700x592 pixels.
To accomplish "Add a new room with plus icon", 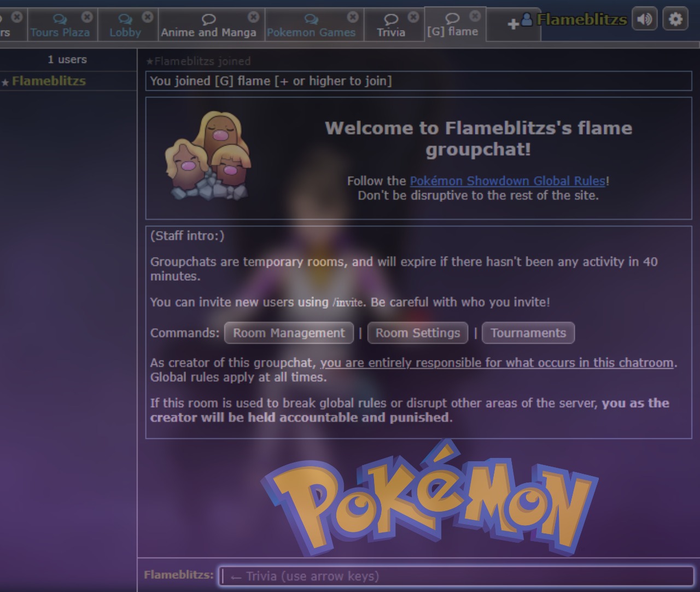I will tap(513, 24).
